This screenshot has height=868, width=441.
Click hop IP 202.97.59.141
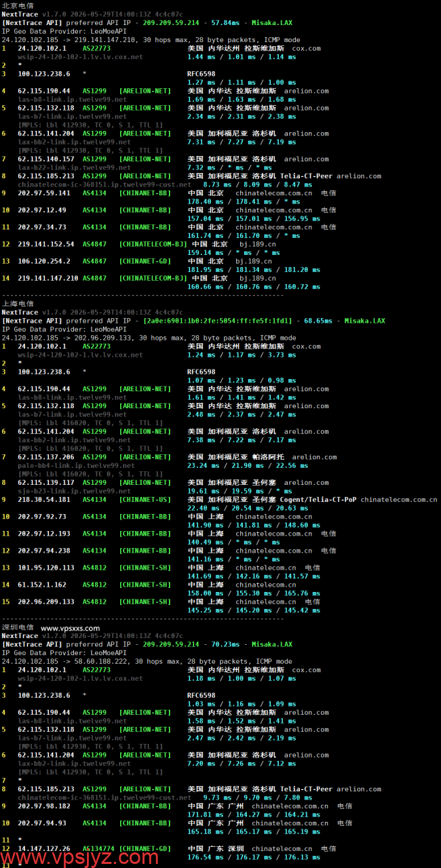pyautogui.click(x=43, y=193)
